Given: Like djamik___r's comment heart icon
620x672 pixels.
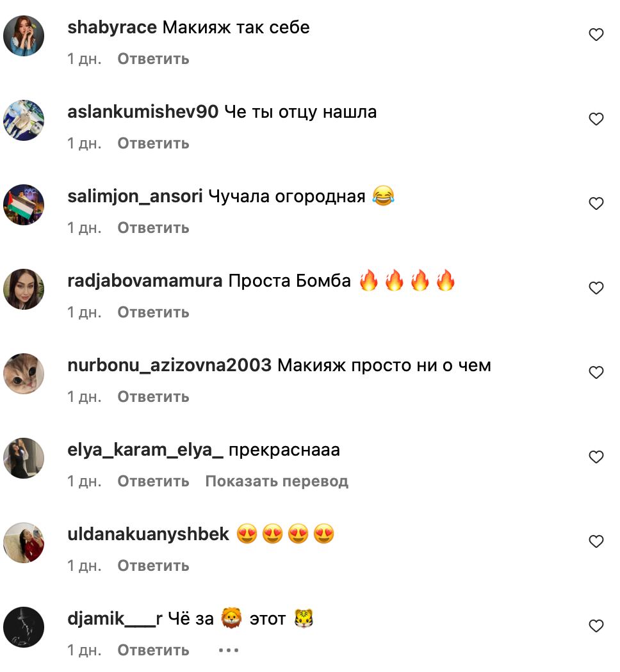Looking at the screenshot, I should point(596,625).
